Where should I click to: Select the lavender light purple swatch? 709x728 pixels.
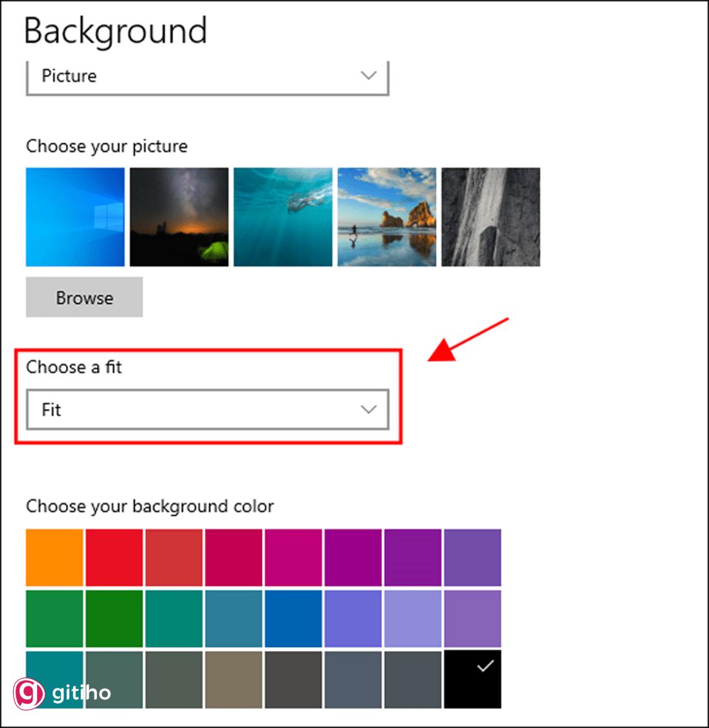tap(413, 619)
